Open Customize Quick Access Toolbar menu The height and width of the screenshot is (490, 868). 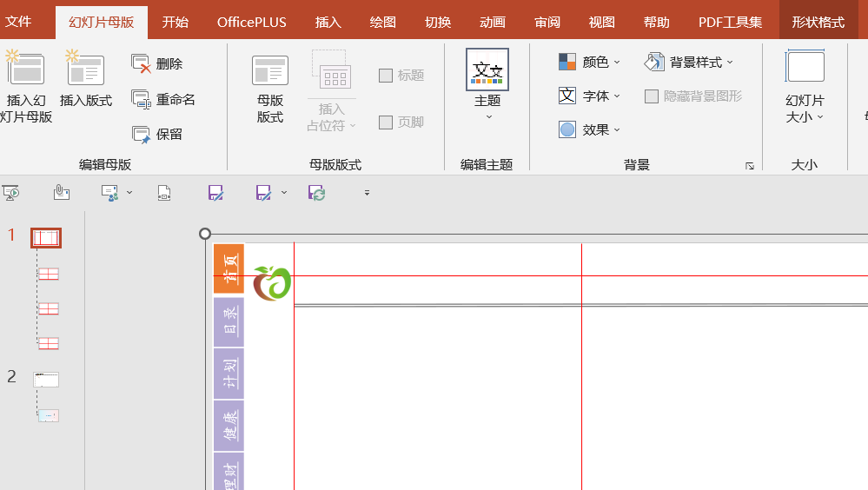367,193
